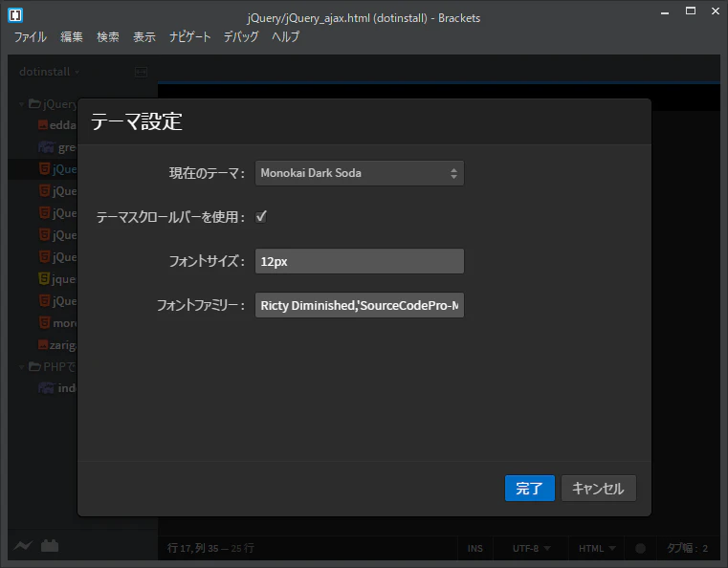The image size is (728, 568).
Task: Click the テーマ設定 dialog title
Action: point(137,122)
